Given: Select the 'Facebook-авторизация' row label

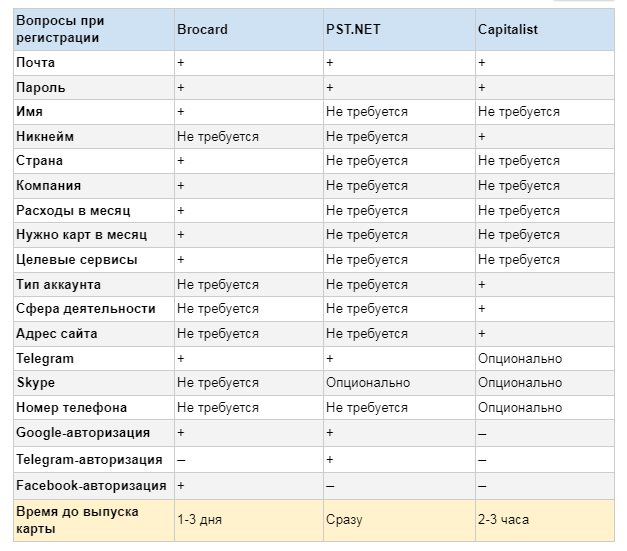Looking at the screenshot, I should (91, 485).
